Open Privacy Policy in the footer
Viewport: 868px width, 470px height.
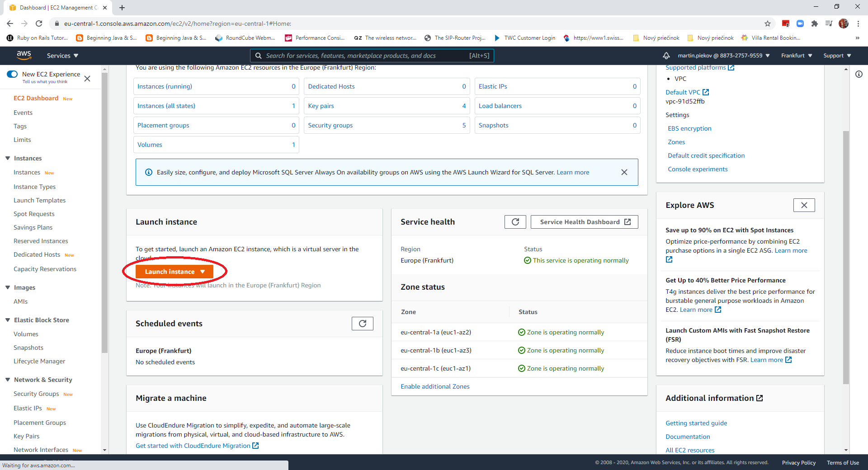(x=798, y=463)
